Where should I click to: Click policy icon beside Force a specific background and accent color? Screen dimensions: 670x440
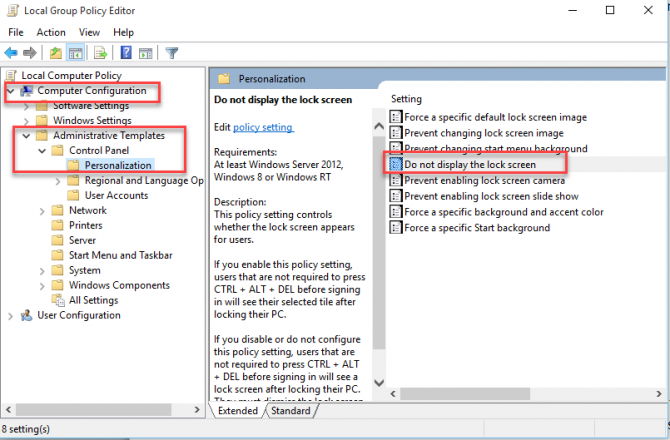(396, 212)
